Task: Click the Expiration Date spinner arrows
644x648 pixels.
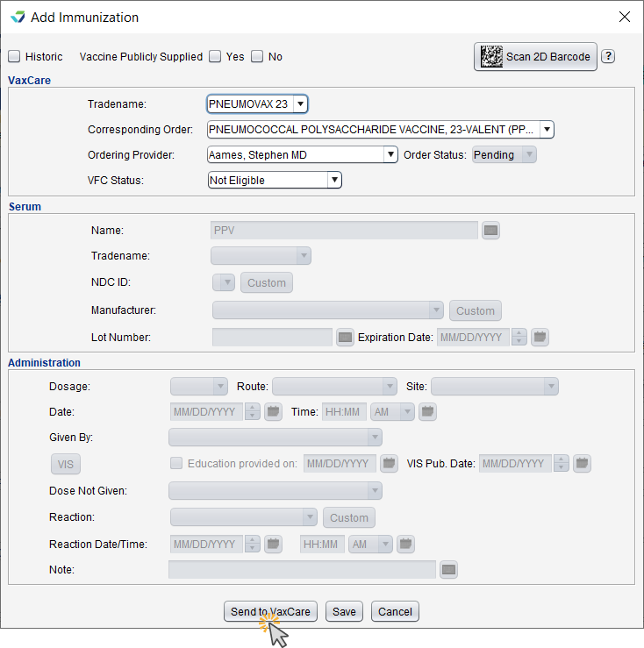Action: 519,338
